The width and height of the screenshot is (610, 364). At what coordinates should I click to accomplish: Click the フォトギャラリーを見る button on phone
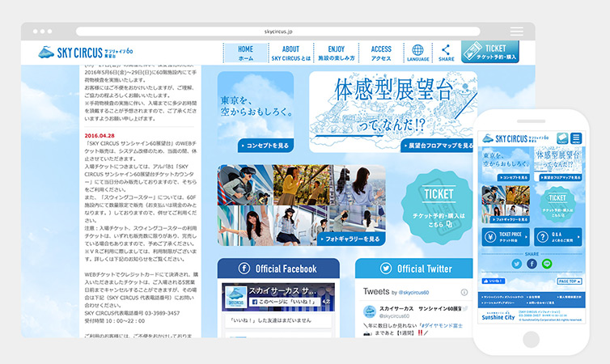(510, 219)
